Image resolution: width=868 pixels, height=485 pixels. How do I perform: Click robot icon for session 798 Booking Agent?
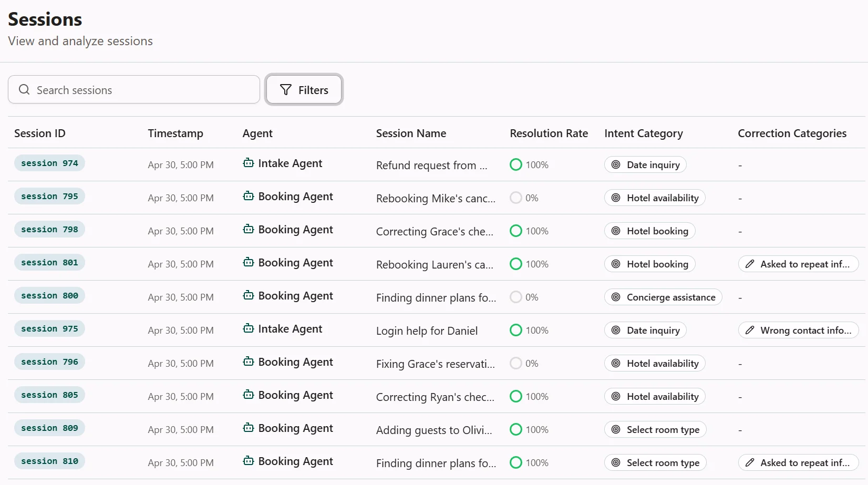[x=249, y=229]
